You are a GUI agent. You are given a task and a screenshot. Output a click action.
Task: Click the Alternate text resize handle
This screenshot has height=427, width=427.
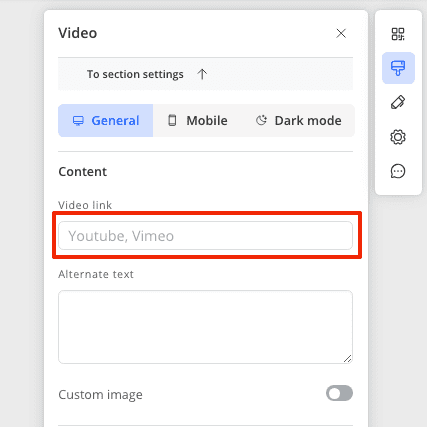(x=347, y=359)
